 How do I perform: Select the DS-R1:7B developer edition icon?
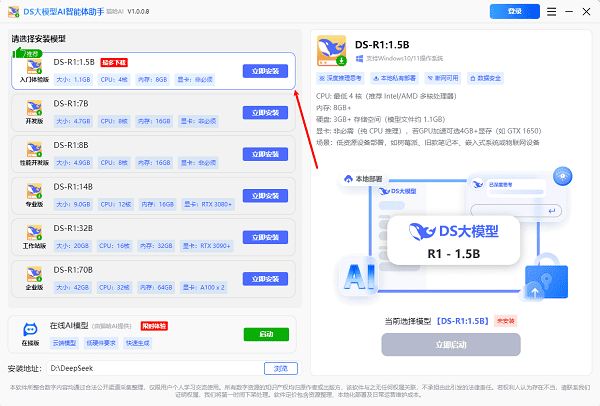(34, 108)
